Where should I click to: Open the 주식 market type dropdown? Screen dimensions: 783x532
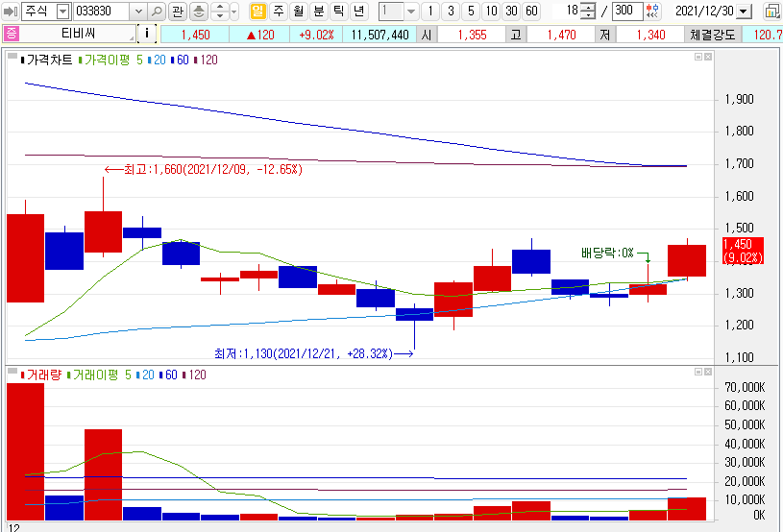[63, 12]
